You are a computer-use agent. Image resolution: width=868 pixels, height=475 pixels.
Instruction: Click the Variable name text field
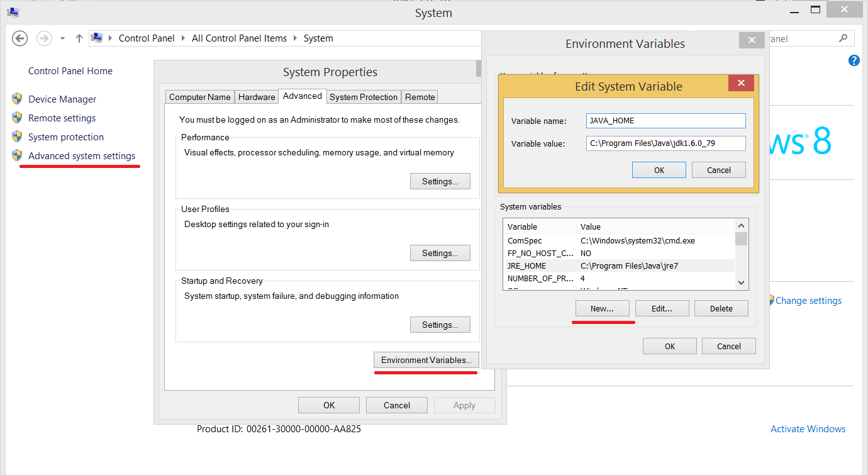tap(665, 121)
